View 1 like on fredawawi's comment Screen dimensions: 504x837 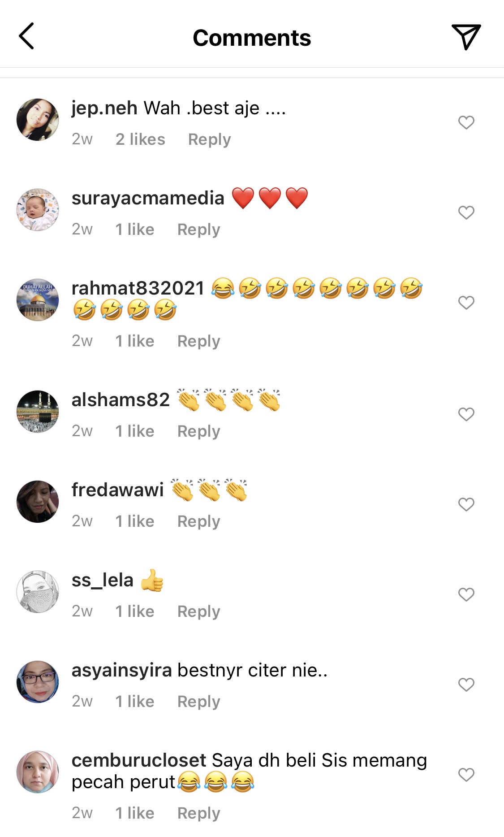point(135,521)
